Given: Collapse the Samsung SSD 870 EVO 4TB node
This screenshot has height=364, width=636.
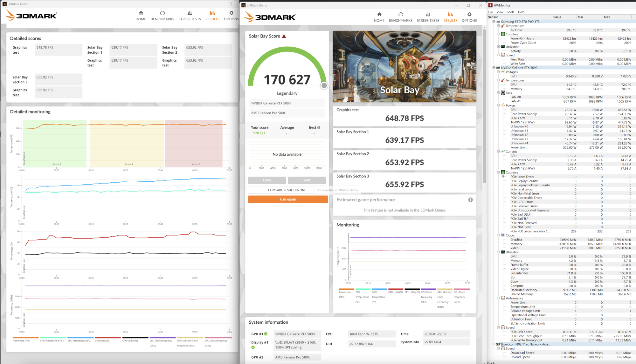Looking at the screenshot, I should coord(494,22).
